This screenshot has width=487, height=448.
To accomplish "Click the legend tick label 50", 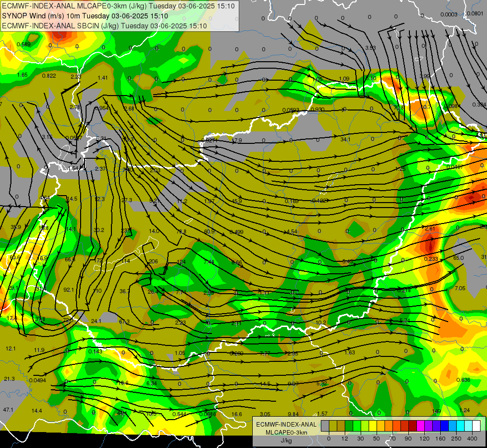I will (x=377, y=439).
